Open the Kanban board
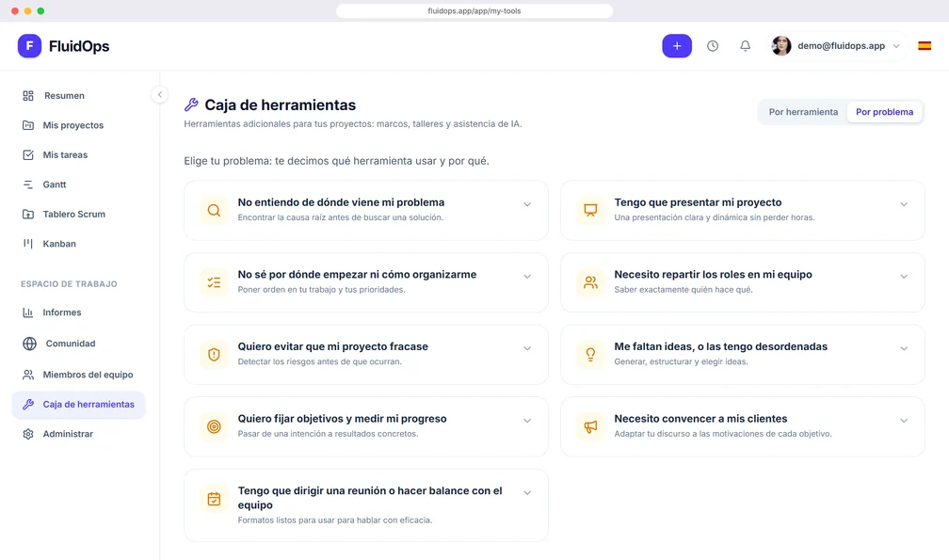The width and height of the screenshot is (949, 560). 79,244
